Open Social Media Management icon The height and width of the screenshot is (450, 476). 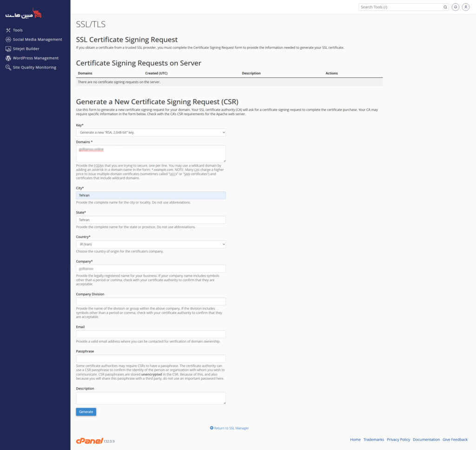(8, 40)
